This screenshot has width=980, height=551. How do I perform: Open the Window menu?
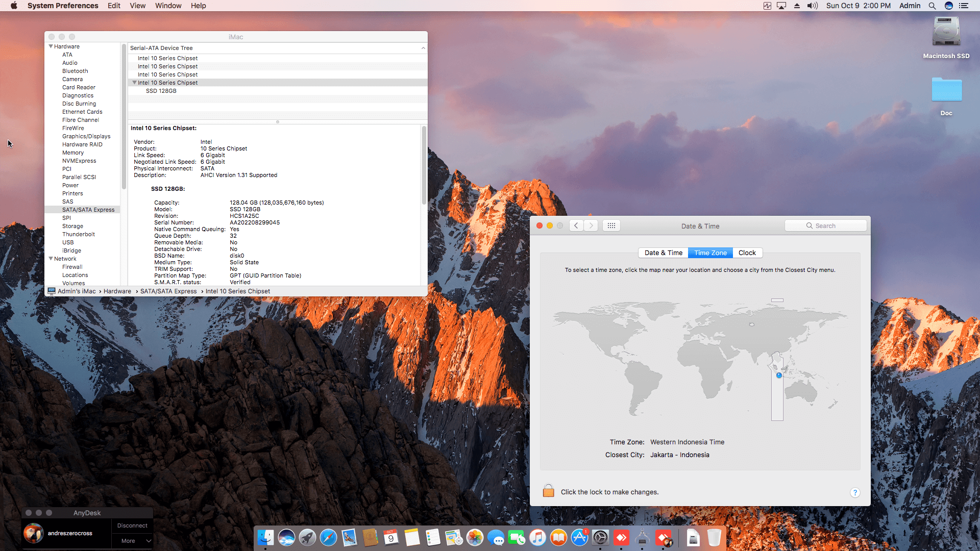168,6
